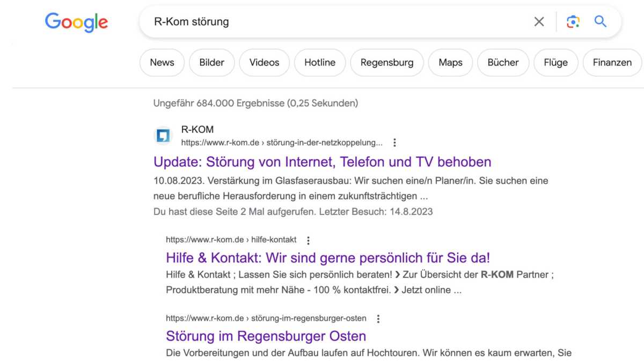Open the 'Hilfe & Kontakt' result link
Image resolution: width=644 pixels, height=362 pixels.
click(328, 257)
